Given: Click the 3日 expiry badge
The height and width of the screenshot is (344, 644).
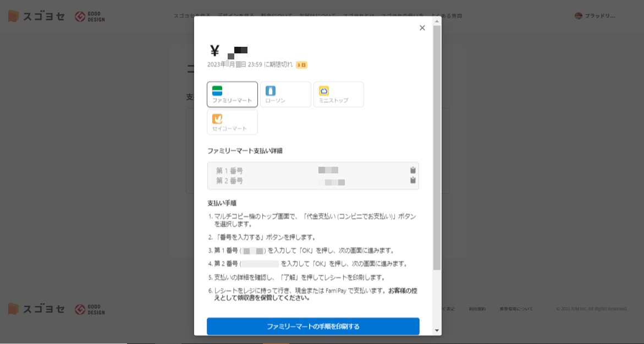Looking at the screenshot, I should coord(301,65).
